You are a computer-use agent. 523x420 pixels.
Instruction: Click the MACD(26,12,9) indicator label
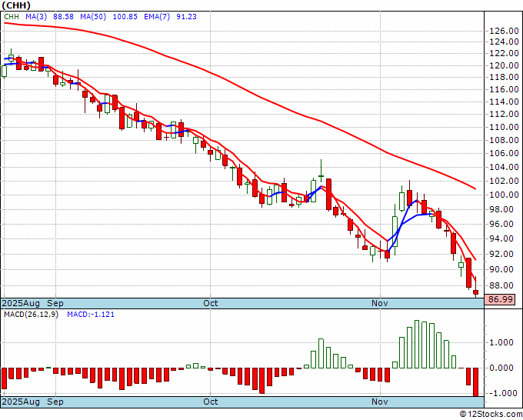31,315
